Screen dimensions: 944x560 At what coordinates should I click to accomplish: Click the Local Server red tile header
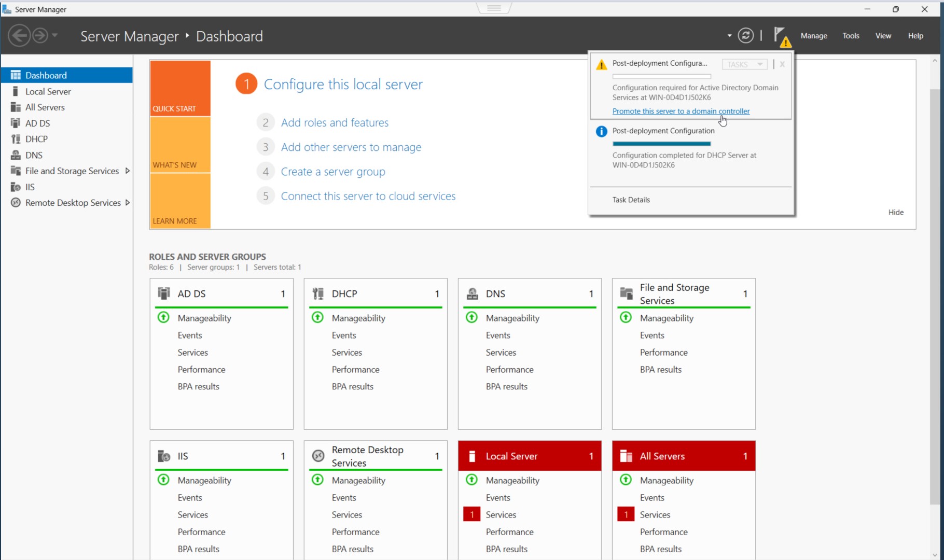tap(530, 456)
